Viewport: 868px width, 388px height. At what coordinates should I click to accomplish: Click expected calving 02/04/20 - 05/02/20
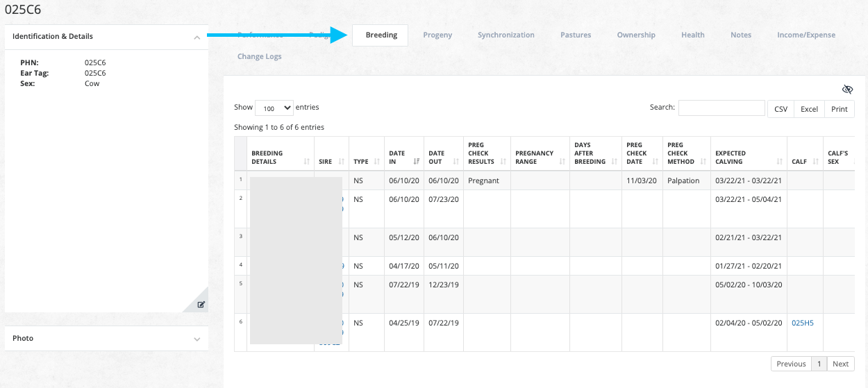coord(749,323)
